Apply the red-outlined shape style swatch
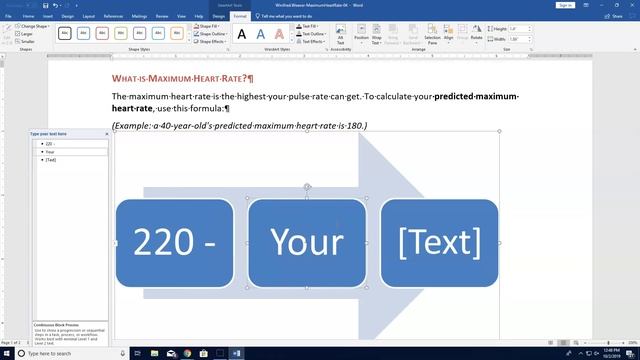This screenshot has height=360, width=640. [102, 33]
